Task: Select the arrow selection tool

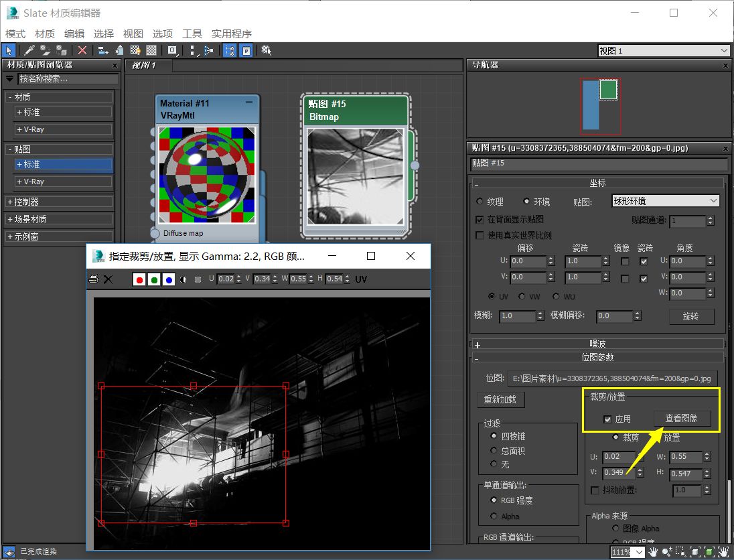Action: click(x=9, y=50)
